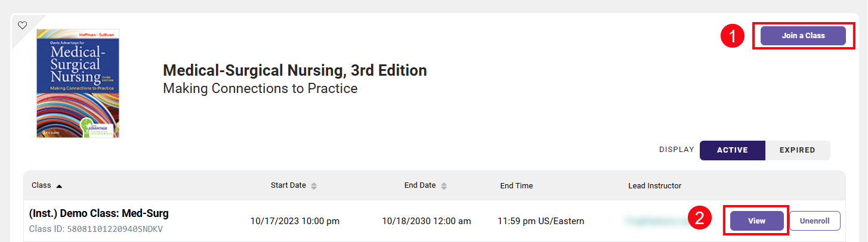
Task: Select the Medical-Surgical Nursing, 3rd Edition title
Action: [x=295, y=70]
